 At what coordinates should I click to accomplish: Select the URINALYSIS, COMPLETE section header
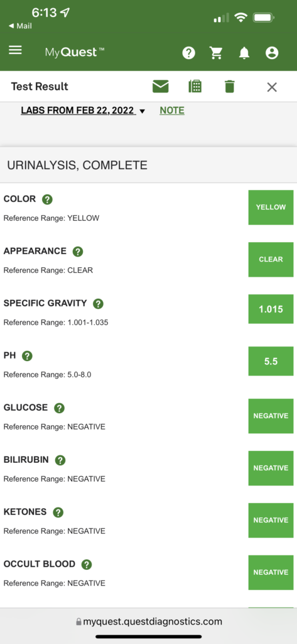pos(148,165)
